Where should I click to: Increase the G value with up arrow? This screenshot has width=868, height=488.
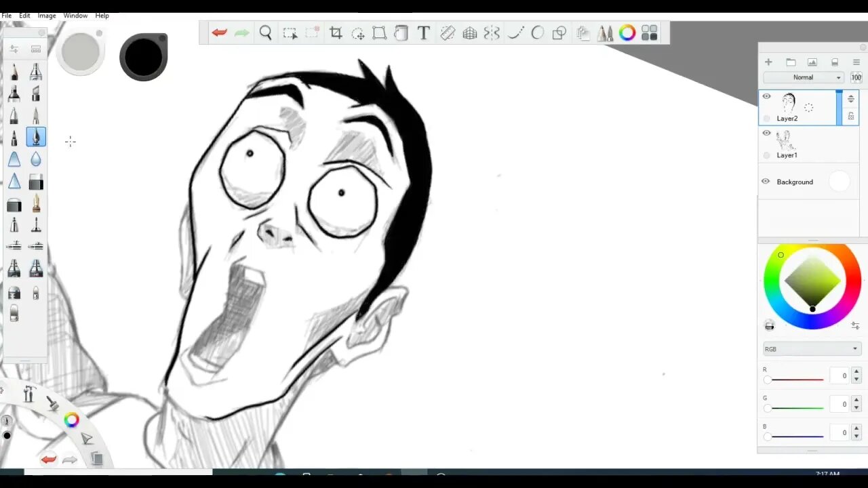[856, 401]
